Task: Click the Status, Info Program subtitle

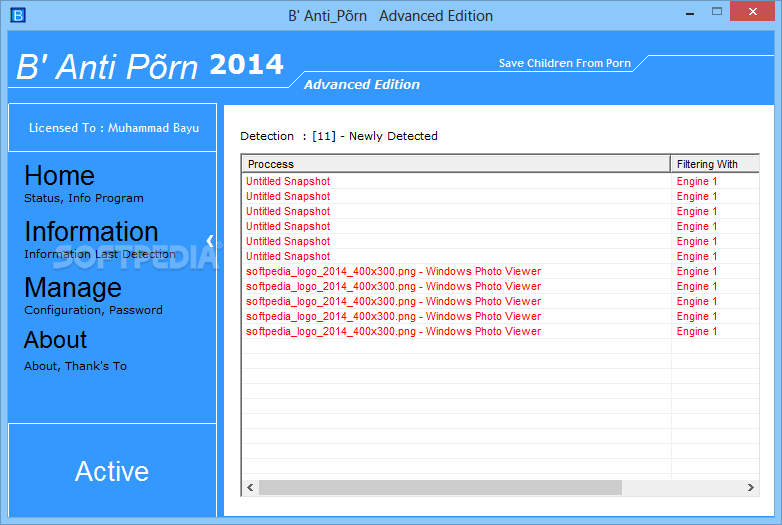Action: tap(84, 198)
